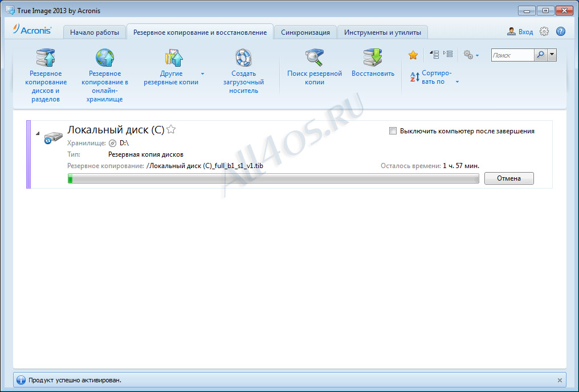
Task: Focus the Поиск search input field
Action: tap(512, 55)
